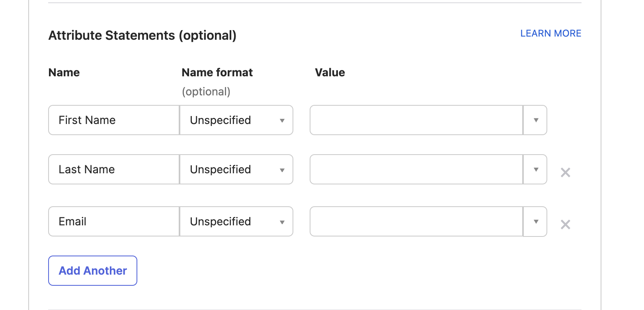
Task: Expand the value arrow for Last Name
Action: tap(536, 169)
